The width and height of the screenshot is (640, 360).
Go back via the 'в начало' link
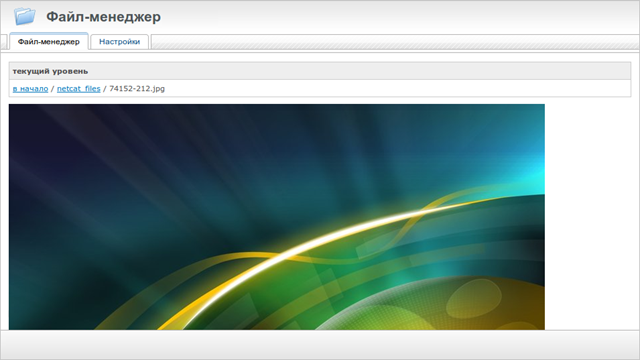pos(30,89)
